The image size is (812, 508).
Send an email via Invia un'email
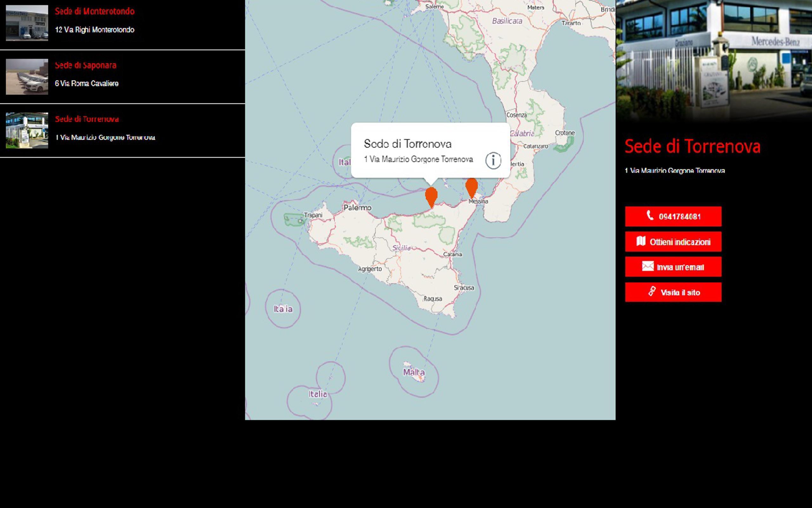coord(673,267)
